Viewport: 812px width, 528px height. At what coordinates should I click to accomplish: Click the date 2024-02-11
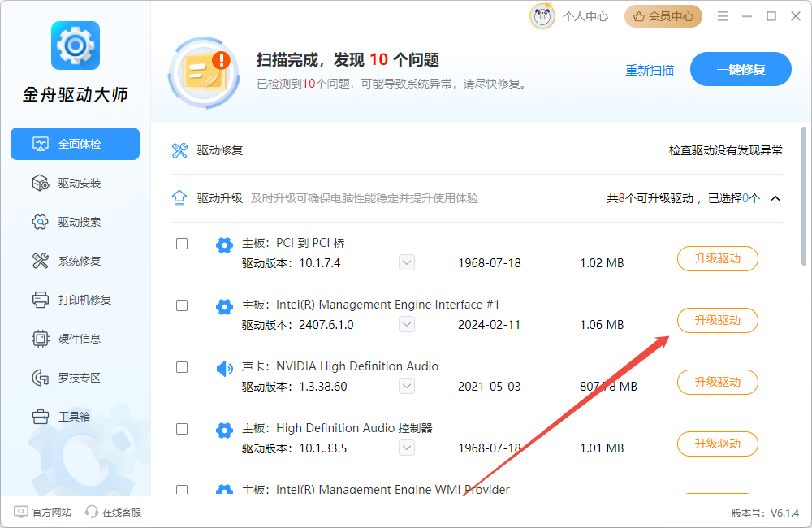(489, 325)
